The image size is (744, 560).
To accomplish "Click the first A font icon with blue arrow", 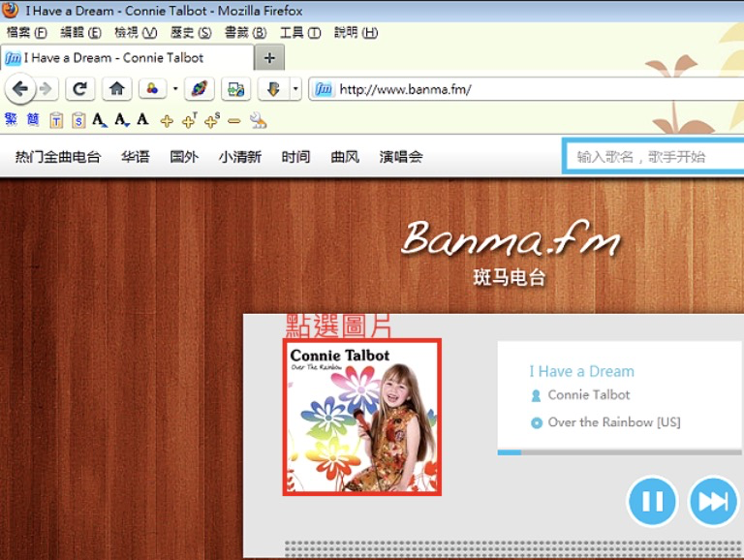I will click(100, 119).
